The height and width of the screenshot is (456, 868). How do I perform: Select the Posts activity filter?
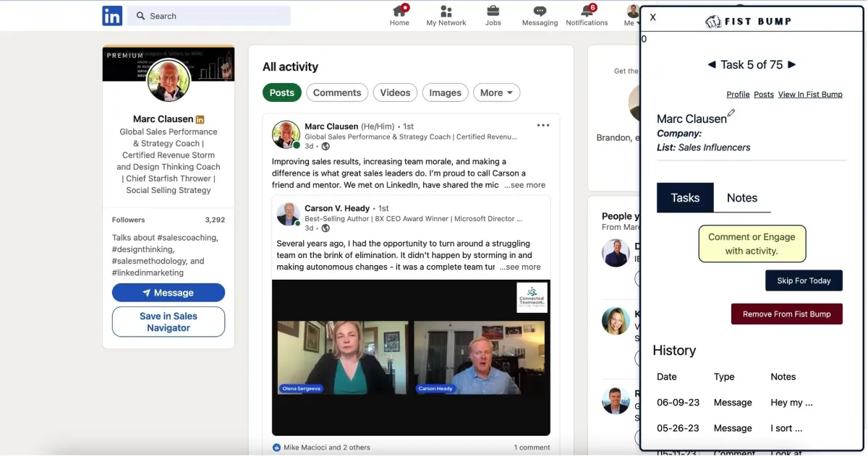click(282, 93)
